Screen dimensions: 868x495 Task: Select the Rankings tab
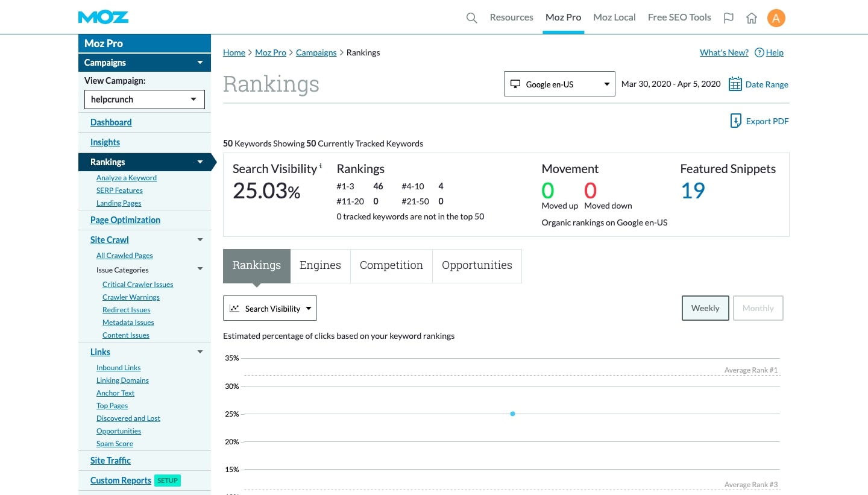point(257,266)
